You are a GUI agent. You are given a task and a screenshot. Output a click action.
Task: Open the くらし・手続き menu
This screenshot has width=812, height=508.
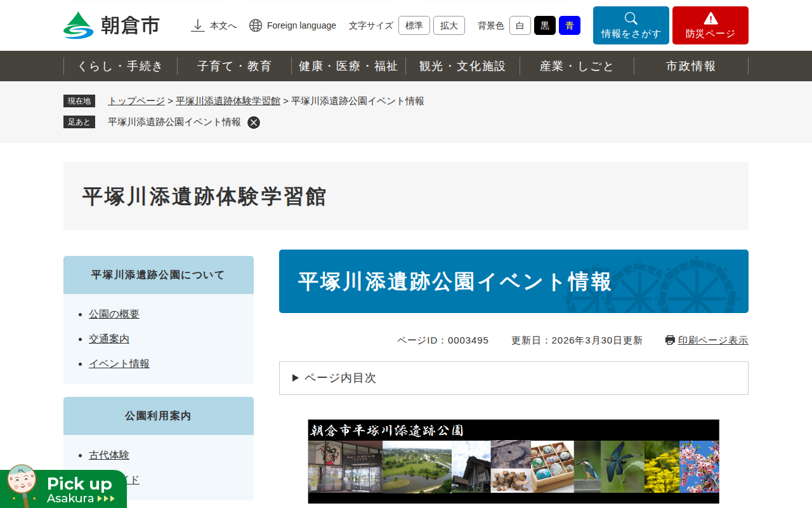121,66
